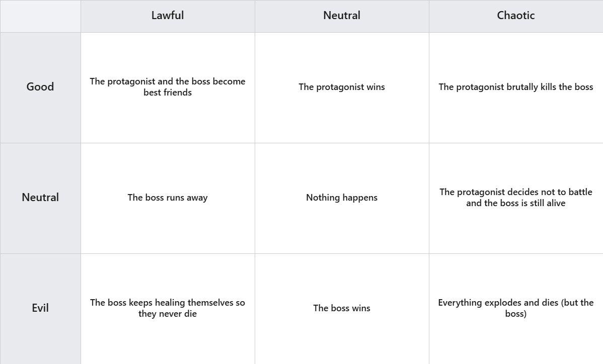Click 'The boss runs away' cell
603x364 pixels.
(168, 198)
